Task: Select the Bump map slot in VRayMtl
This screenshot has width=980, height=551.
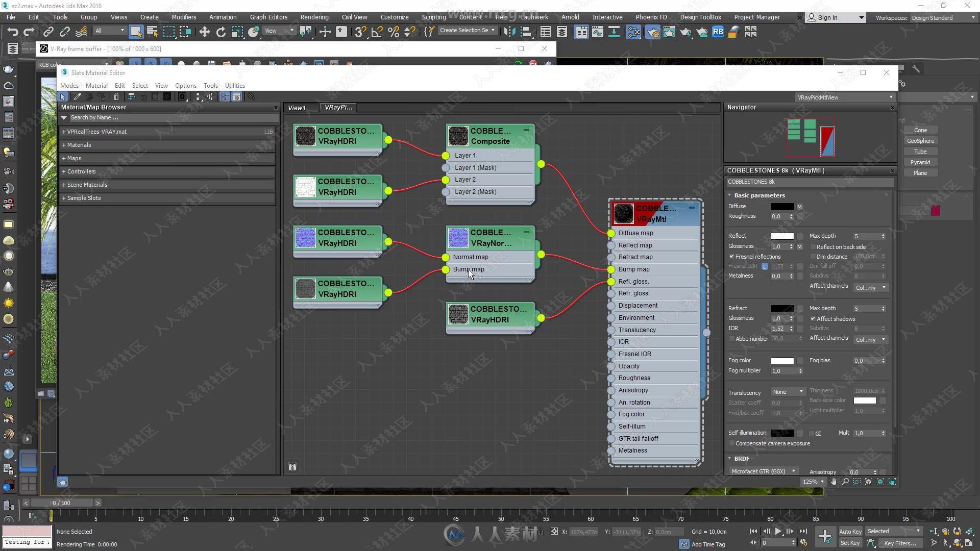Action: (633, 268)
